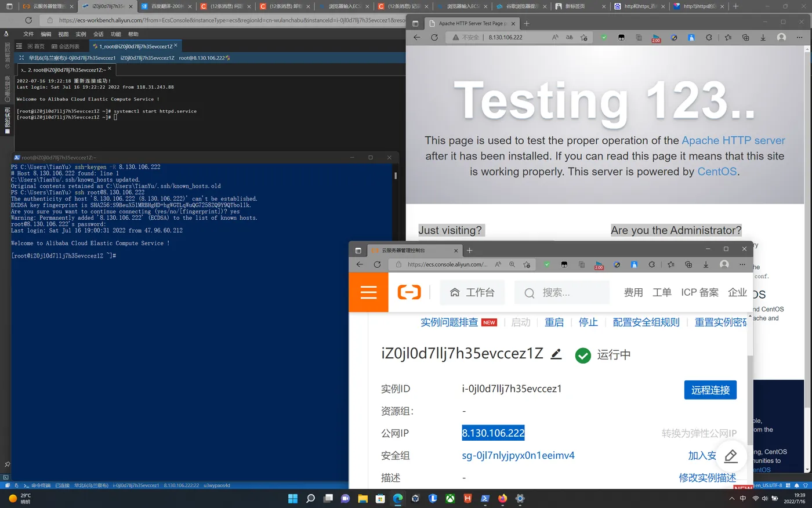Open the 帮助 menu in the workbench

(133, 34)
